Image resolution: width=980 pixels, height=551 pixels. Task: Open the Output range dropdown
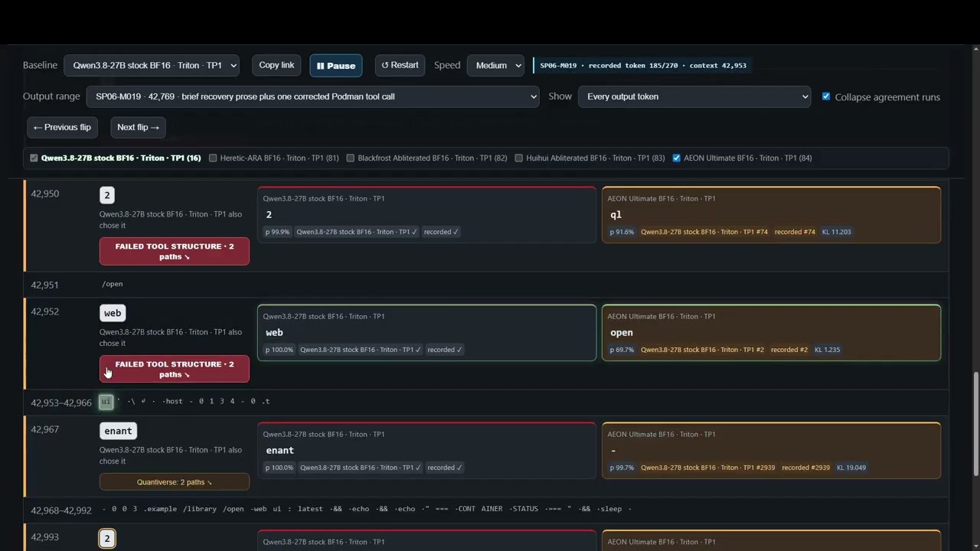click(312, 96)
